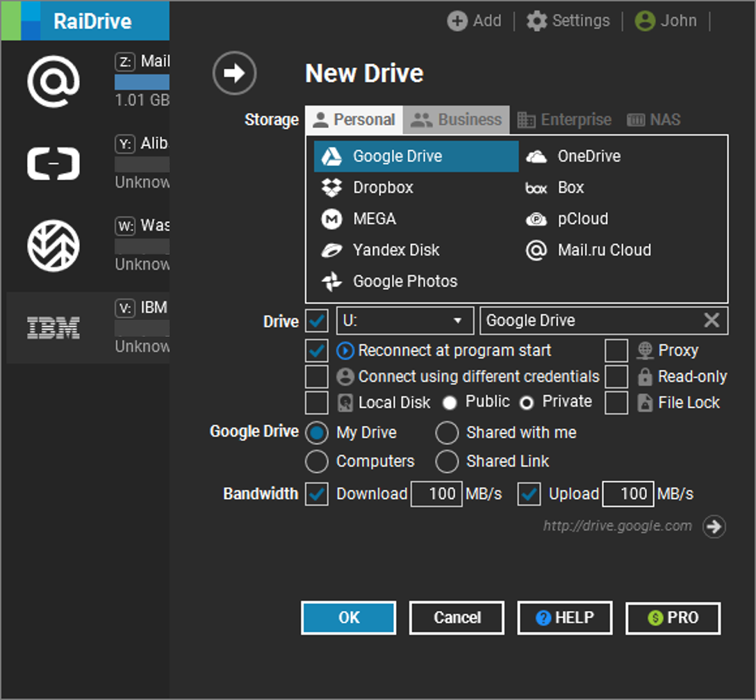Image resolution: width=756 pixels, height=700 pixels.
Task: Uncheck Reconnect at program start
Action: tap(316, 351)
